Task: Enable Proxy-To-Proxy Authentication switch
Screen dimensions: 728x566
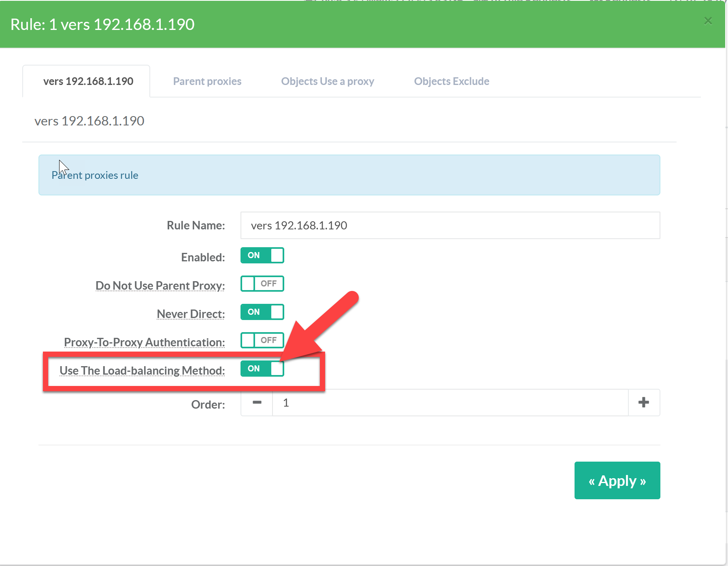Action: [262, 340]
